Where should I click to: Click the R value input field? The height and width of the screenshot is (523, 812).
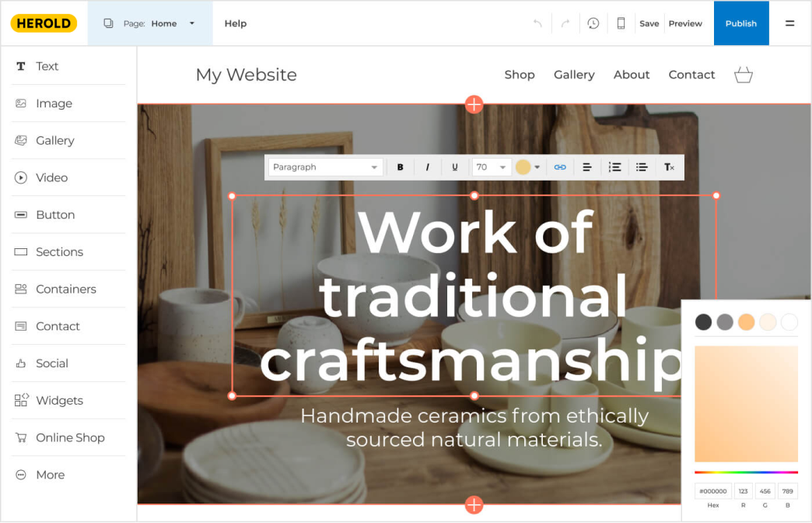coord(743,491)
